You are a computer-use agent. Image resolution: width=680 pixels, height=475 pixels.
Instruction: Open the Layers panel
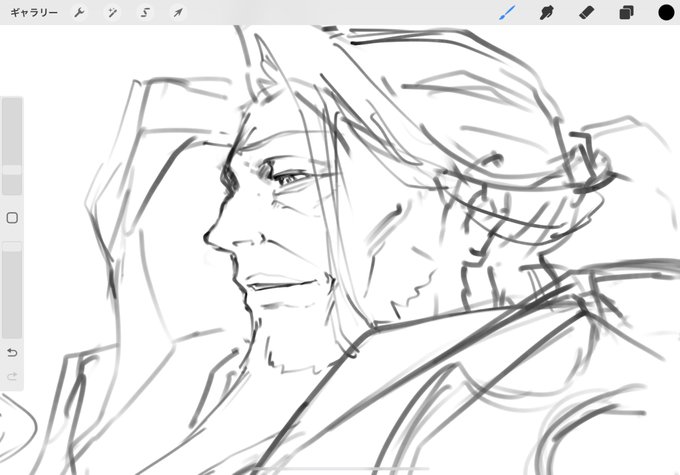click(x=626, y=13)
